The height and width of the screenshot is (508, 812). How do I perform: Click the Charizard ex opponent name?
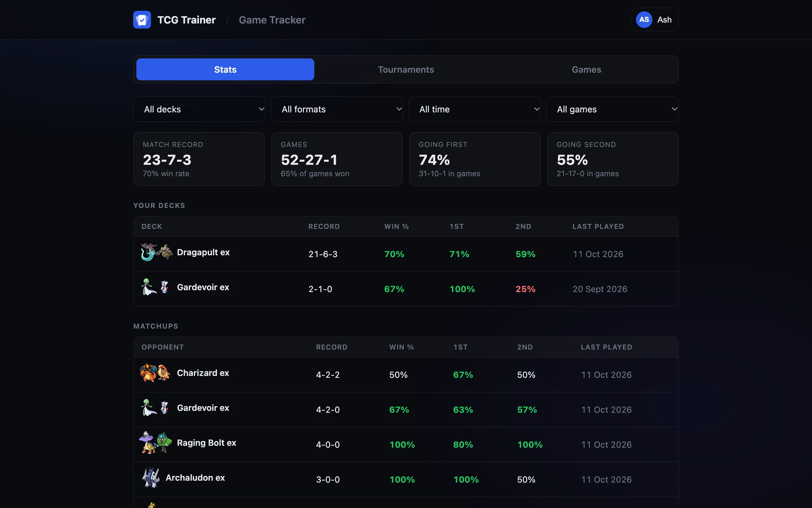pyautogui.click(x=203, y=373)
